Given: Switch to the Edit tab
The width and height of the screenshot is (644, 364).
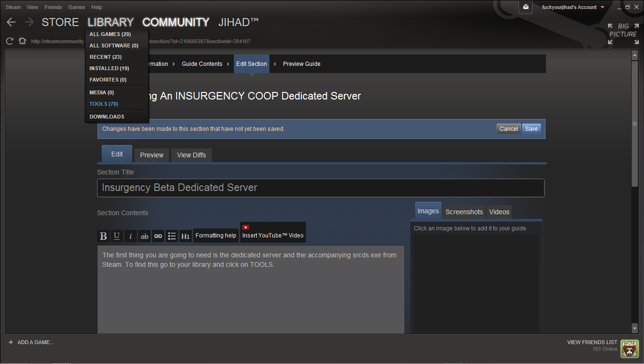Looking at the screenshot, I should (x=117, y=154).
